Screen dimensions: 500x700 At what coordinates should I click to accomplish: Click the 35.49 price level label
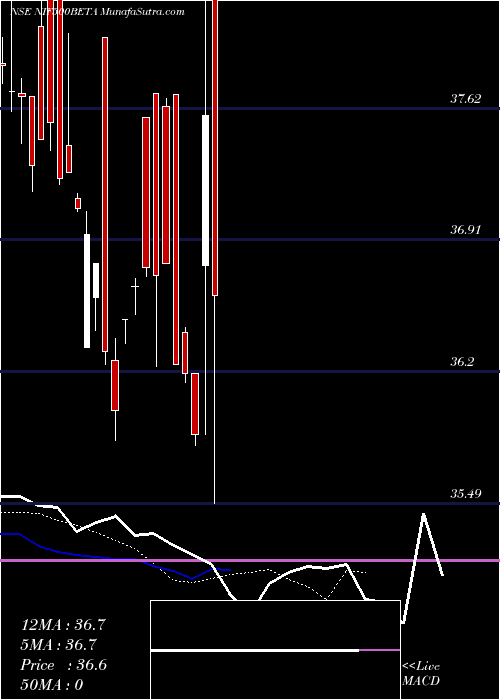pyautogui.click(x=465, y=493)
